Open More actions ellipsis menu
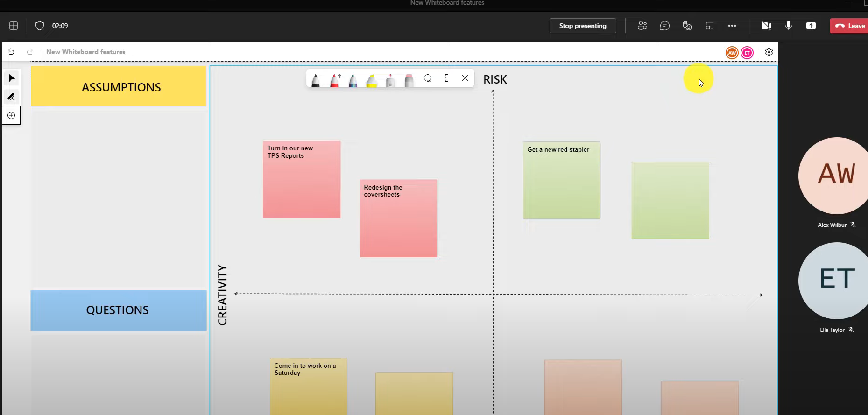The height and width of the screenshot is (415, 868). pyautogui.click(x=732, y=26)
